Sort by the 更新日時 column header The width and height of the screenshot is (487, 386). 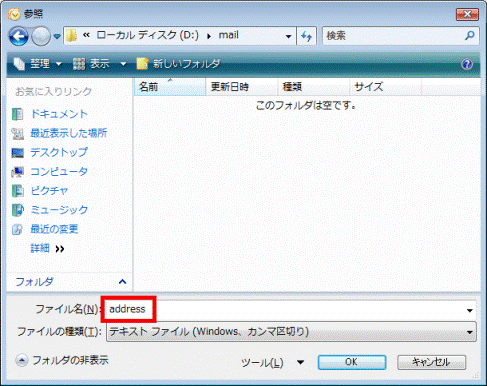coord(242,87)
